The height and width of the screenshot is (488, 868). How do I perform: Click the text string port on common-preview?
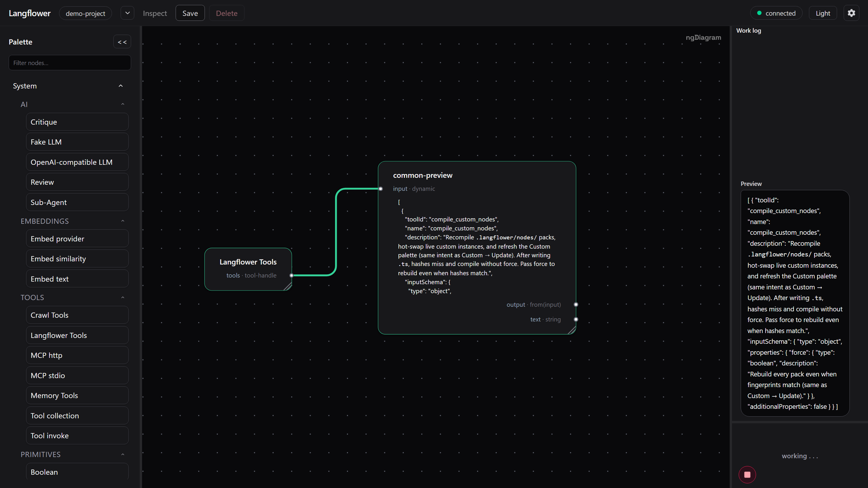(576, 319)
